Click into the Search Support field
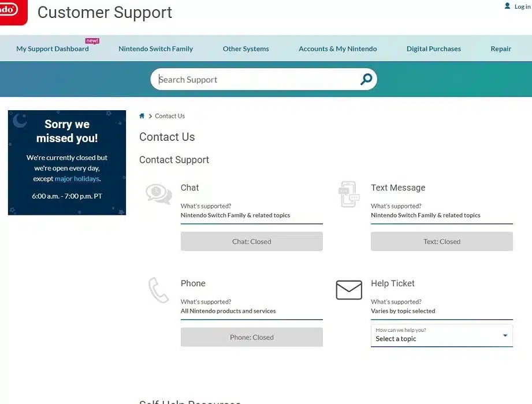Viewport: 532px width, 404px height. pos(254,80)
